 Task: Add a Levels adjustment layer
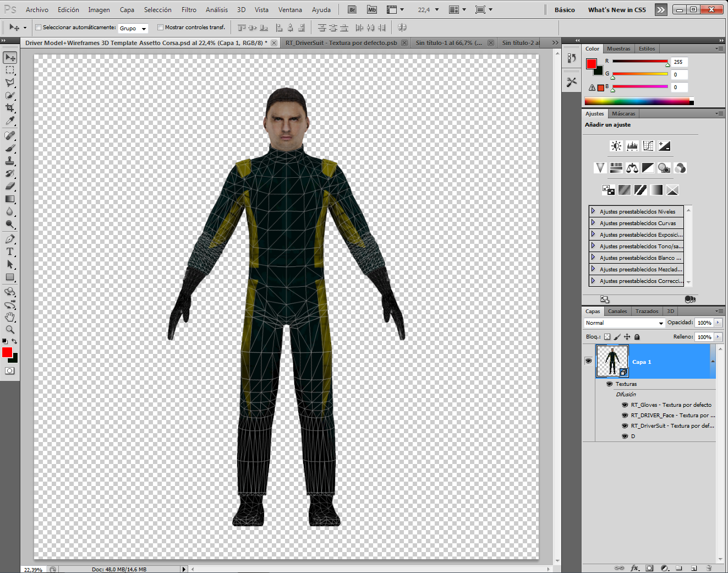click(x=632, y=146)
